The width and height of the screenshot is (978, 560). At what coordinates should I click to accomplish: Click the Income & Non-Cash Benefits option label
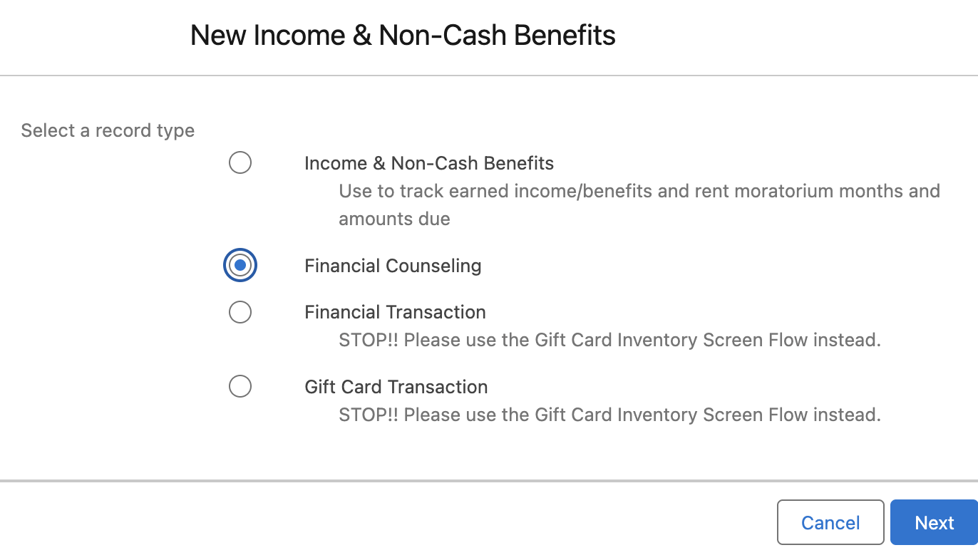[x=429, y=163]
